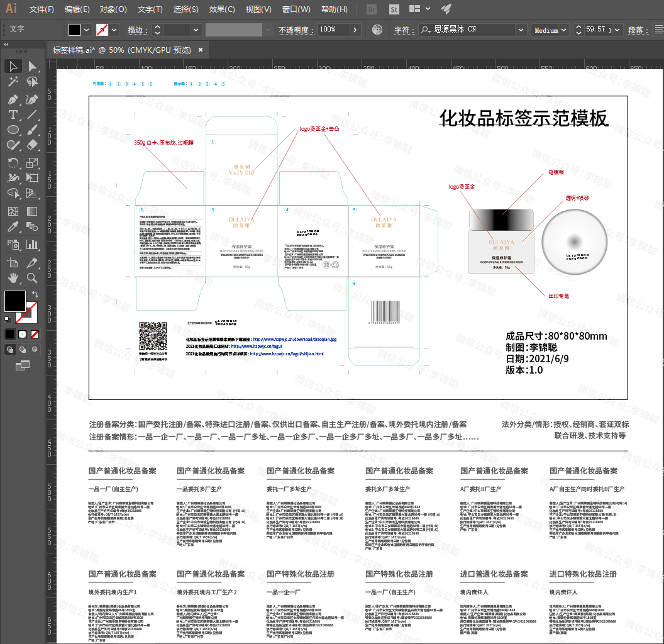Activate the Type tool

[13, 114]
